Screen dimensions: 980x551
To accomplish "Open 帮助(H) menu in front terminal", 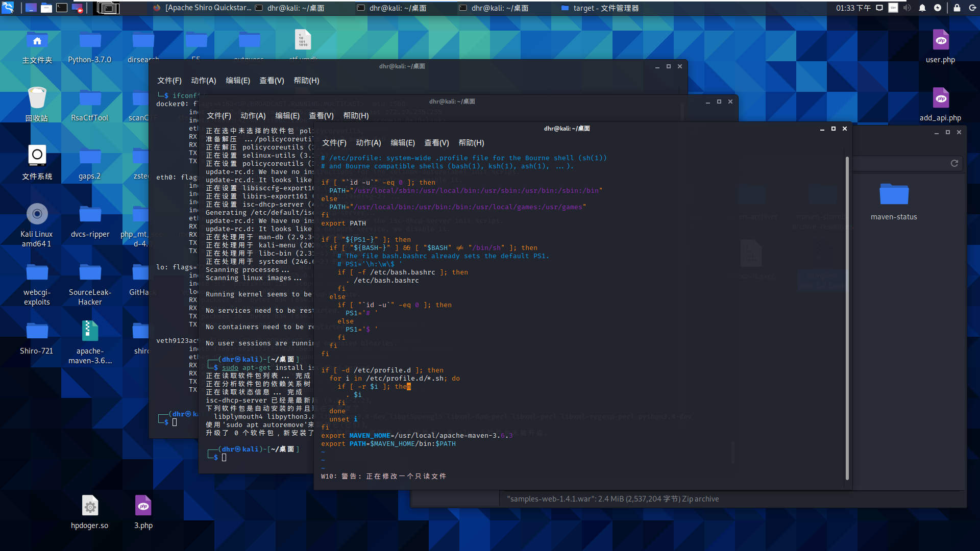I will 471,143.
